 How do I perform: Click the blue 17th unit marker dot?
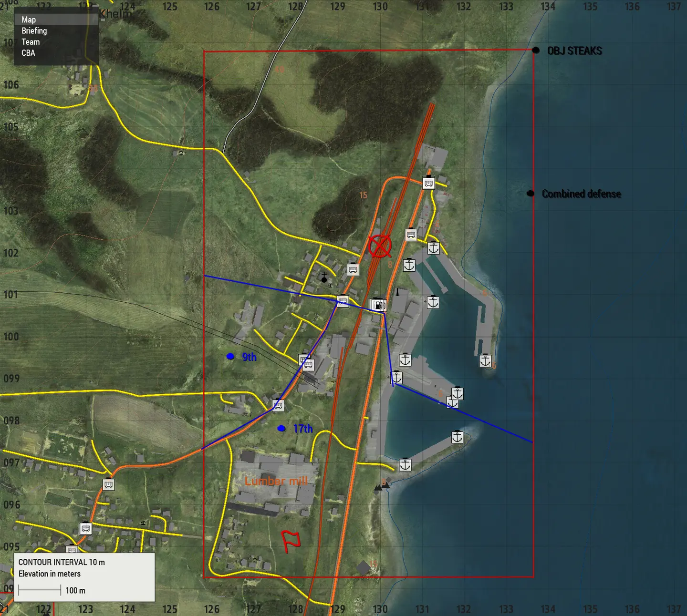(x=281, y=429)
